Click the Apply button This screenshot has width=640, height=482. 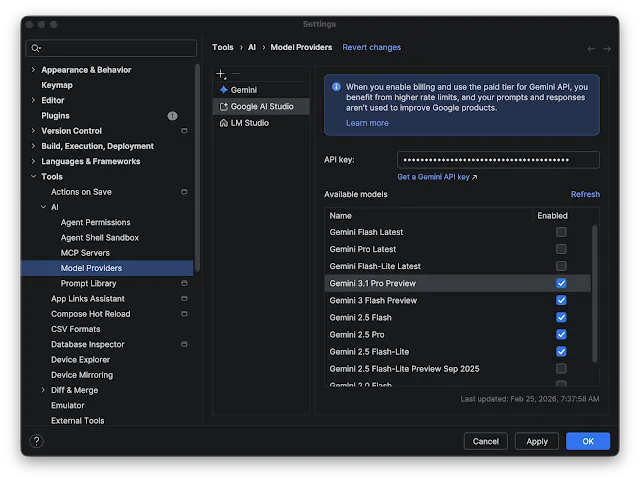pos(537,441)
